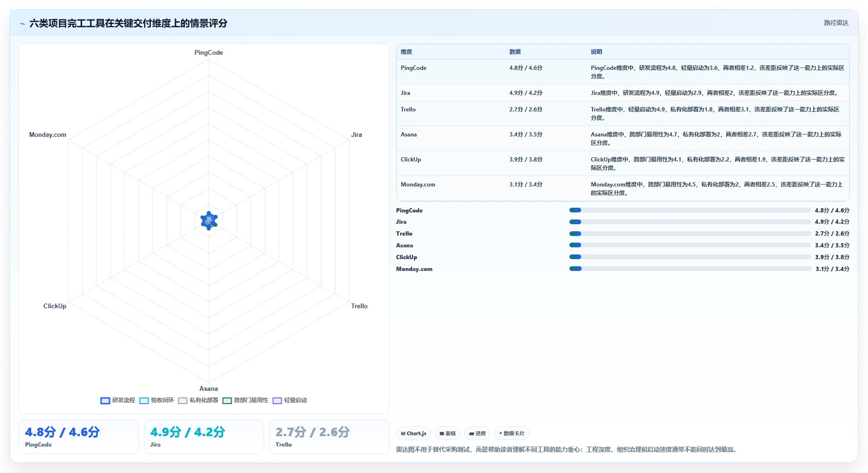868x473 pixels.
Task: Click the ClickUp radar axis label
Action: pyautogui.click(x=55, y=306)
